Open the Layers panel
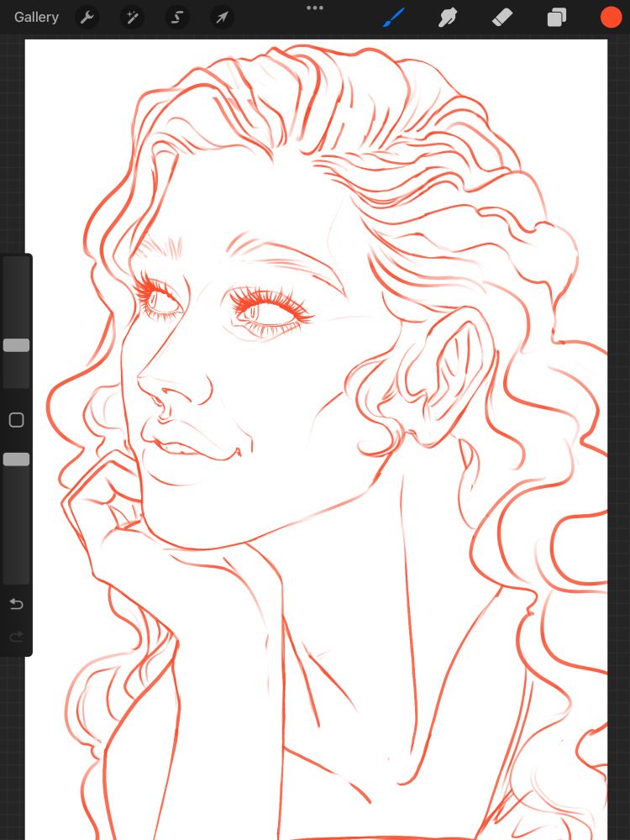 point(557,18)
